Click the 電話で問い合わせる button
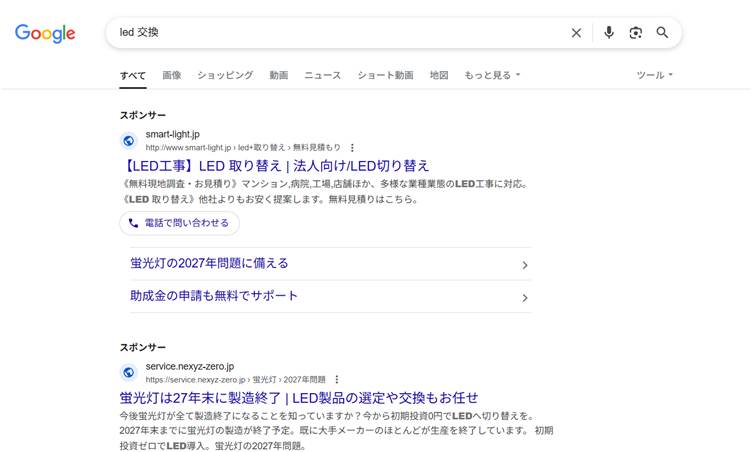The image size is (752, 452). click(x=179, y=223)
